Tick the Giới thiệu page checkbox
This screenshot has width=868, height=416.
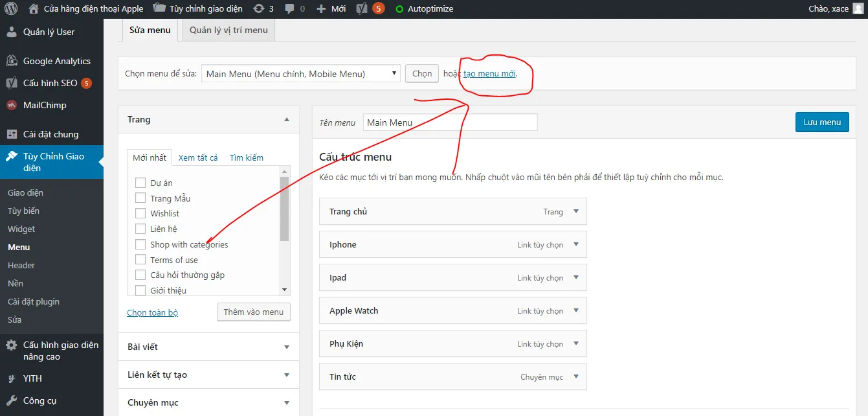140,290
